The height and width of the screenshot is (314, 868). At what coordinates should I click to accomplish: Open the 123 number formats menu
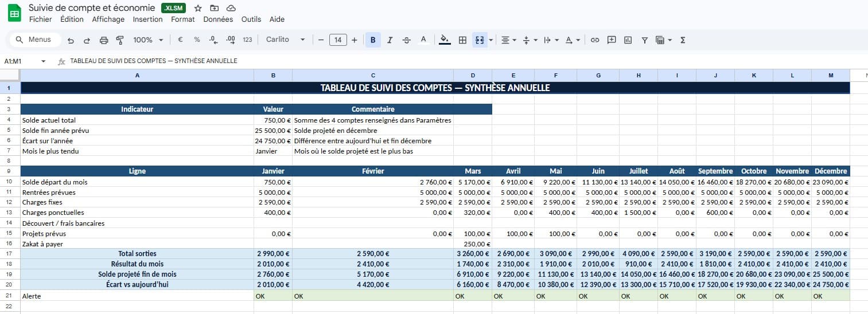(x=248, y=40)
